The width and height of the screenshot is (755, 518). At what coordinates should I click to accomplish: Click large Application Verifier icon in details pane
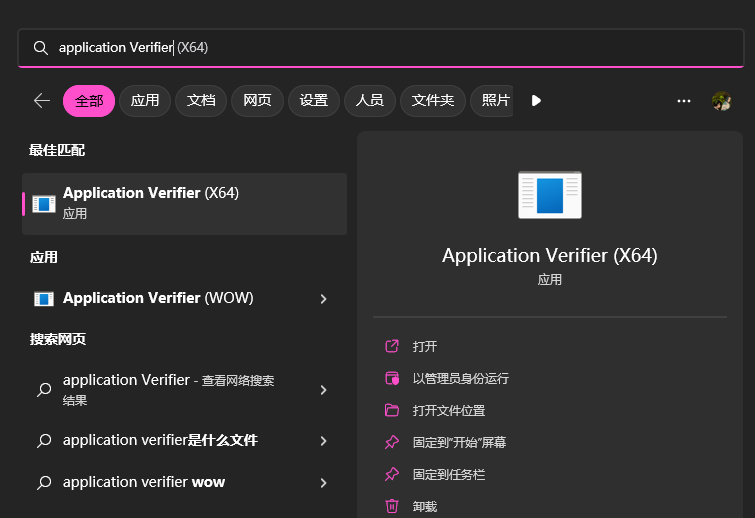point(550,195)
